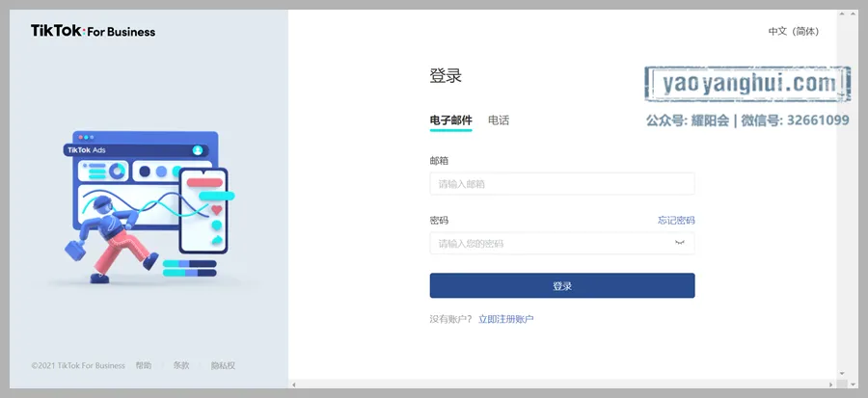Click the TikTok For Business logo
This screenshot has width=868, height=398.
[93, 31]
